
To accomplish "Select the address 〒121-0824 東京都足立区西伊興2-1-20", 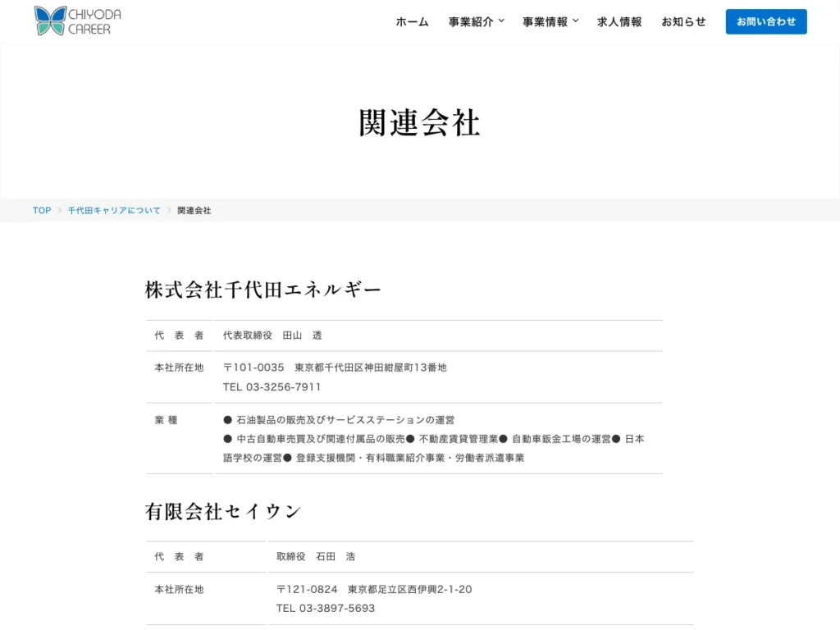I will [374, 589].
